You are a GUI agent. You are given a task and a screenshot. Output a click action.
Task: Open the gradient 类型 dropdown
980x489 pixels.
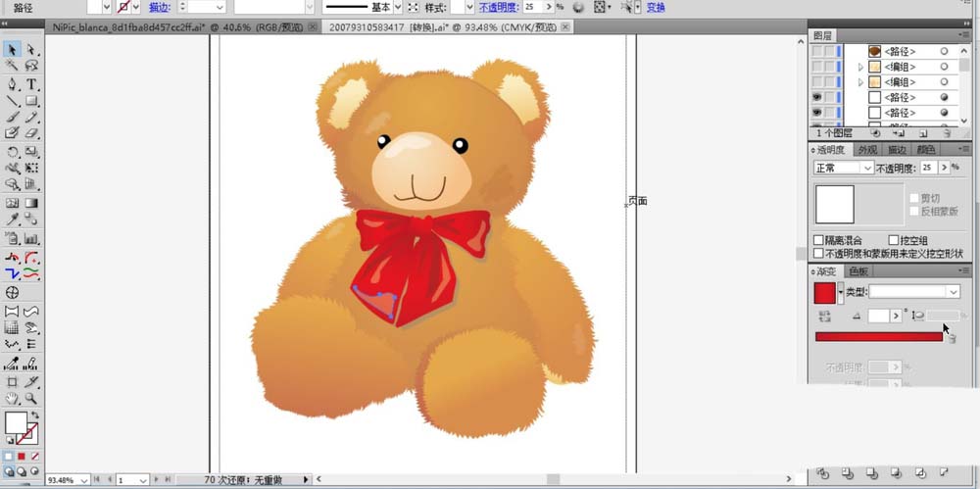(x=914, y=292)
